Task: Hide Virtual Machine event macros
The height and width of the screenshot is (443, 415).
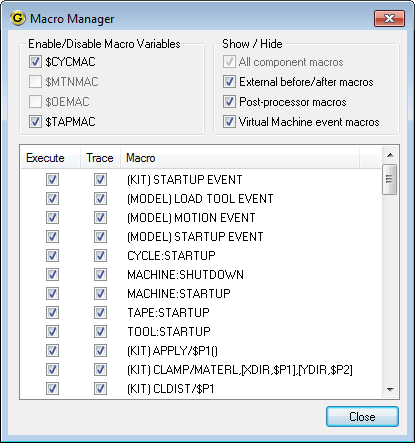Action: point(229,122)
